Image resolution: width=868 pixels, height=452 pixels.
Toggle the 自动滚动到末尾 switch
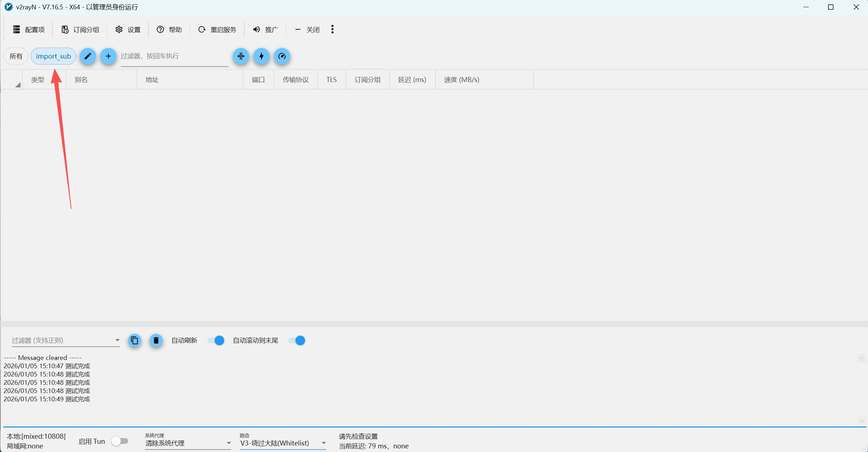pos(297,340)
